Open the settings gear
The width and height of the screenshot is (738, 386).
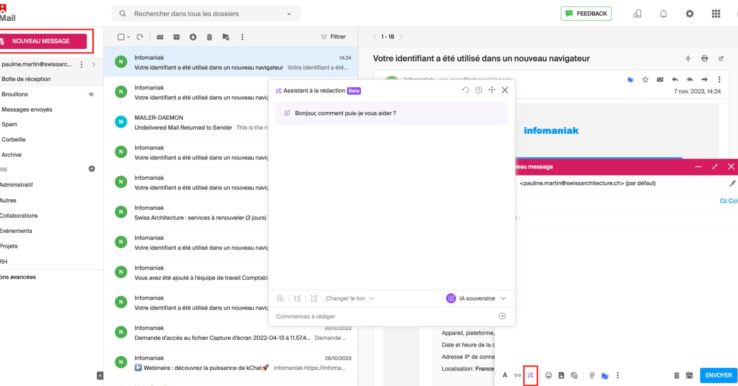click(690, 14)
